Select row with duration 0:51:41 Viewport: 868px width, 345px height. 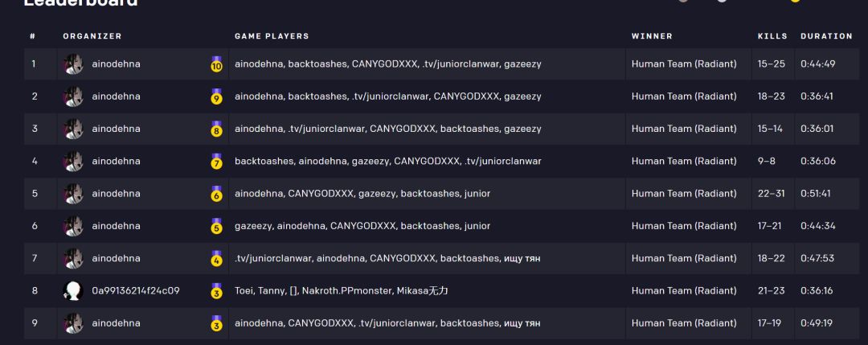(441, 194)
